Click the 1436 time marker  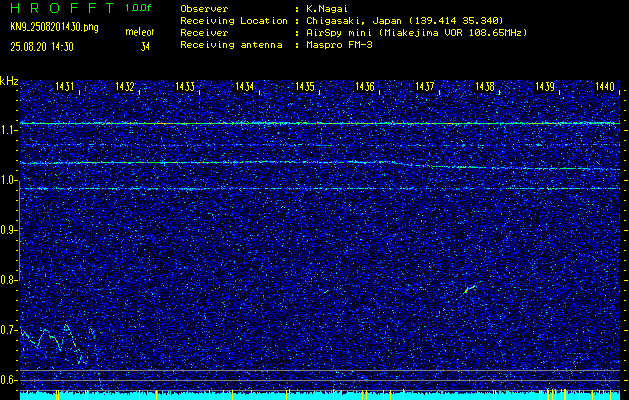coord(365,86)
